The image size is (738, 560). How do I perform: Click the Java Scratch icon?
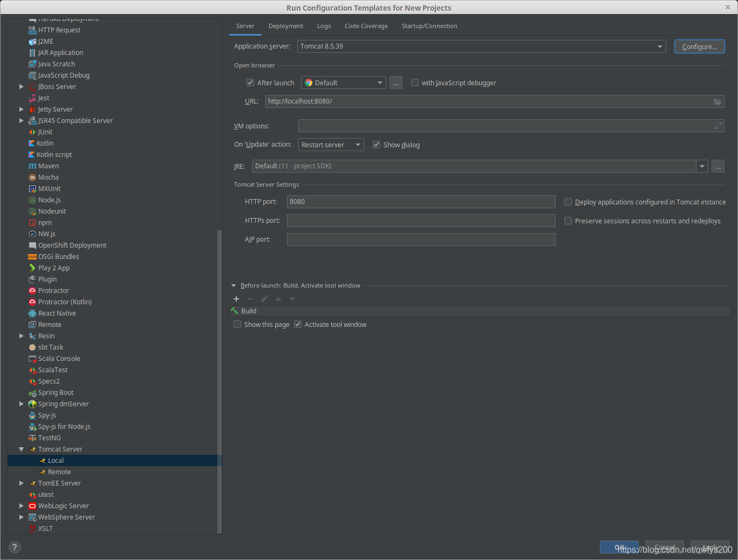32,64
